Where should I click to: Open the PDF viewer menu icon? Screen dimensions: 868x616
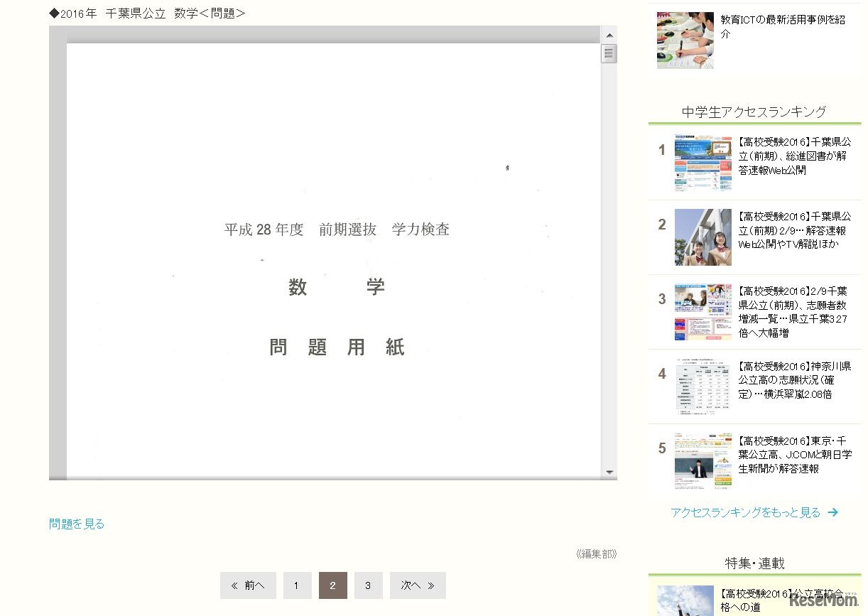(x=609, y=53)
